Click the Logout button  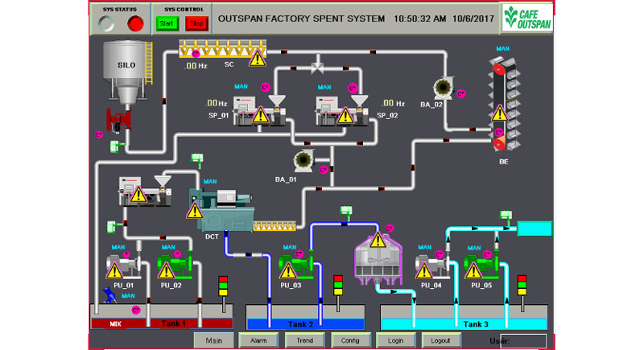tap(441, 340)
